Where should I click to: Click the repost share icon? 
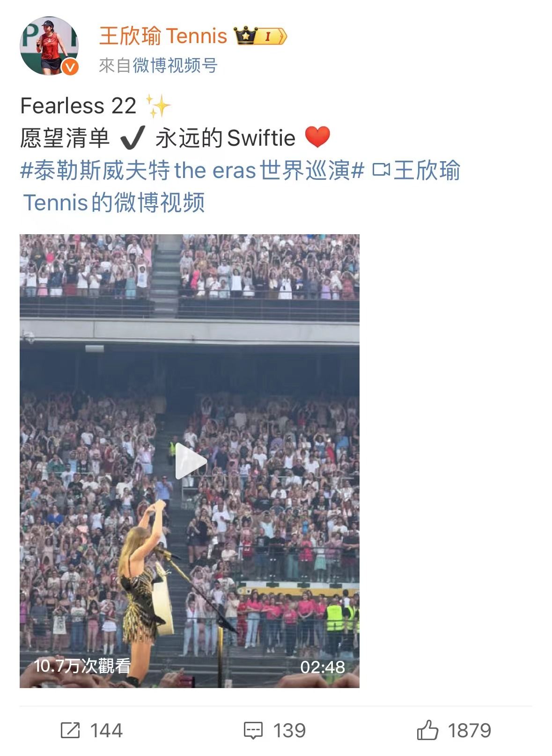(70, 730)
